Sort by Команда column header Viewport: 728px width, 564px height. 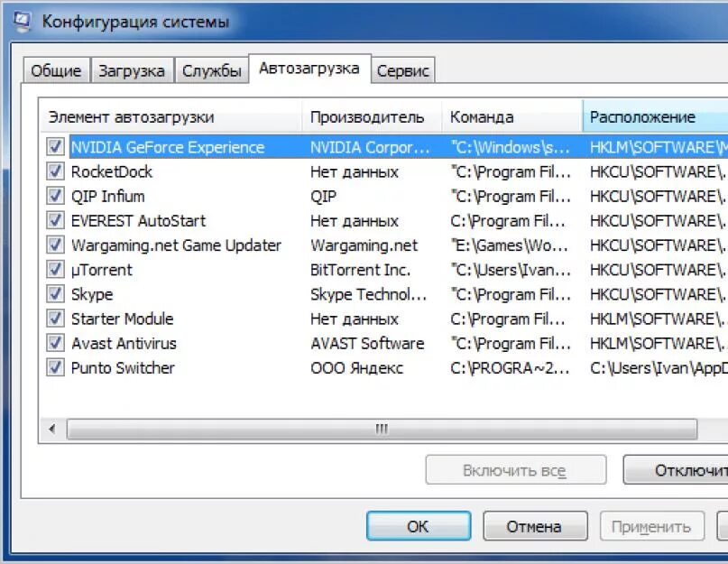[512, 116]
